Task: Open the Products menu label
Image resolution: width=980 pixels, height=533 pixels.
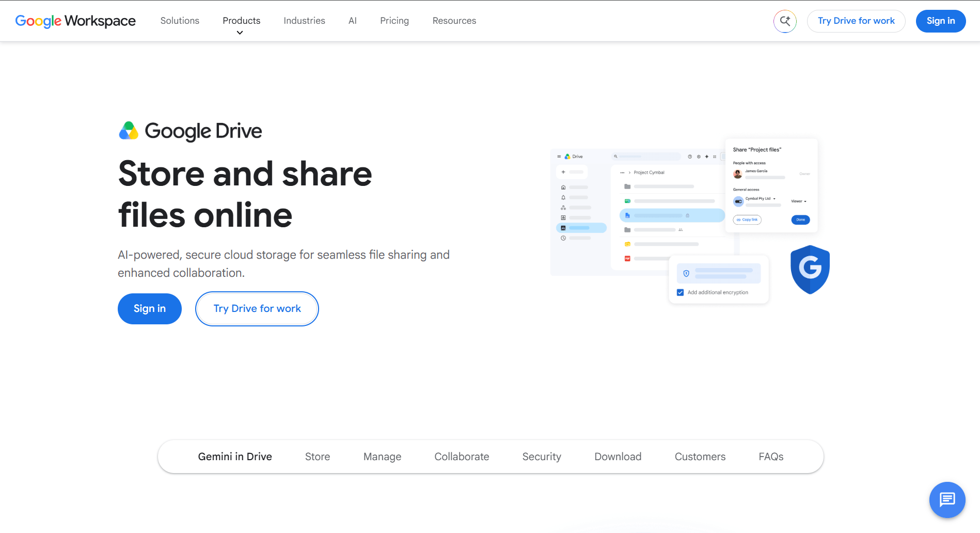Action: [x=242, y=21]
